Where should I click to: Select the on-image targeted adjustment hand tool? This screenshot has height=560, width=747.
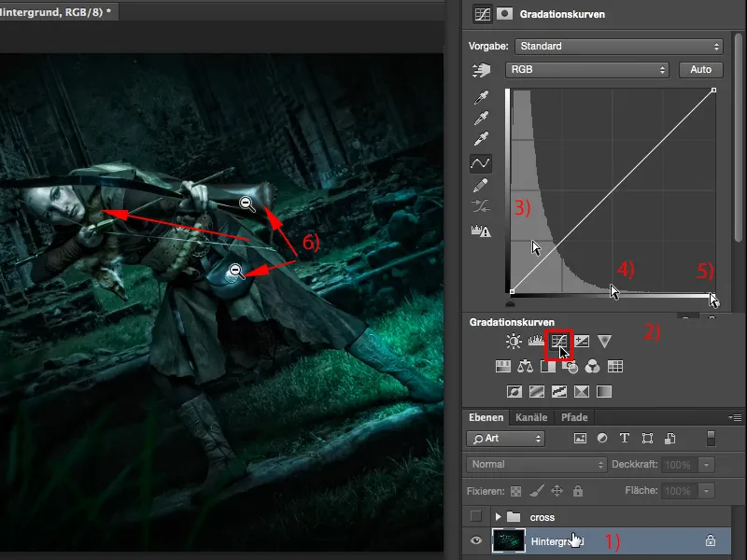(x=481, y=70)
